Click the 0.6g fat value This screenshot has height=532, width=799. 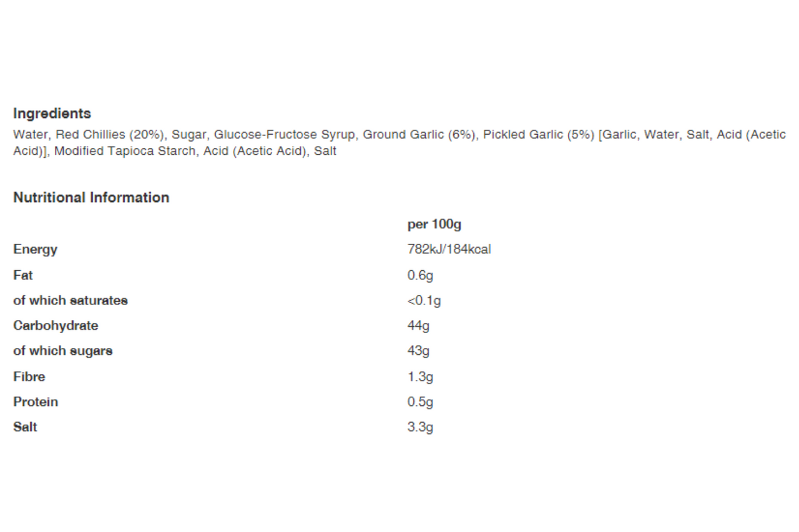point(420,276)
